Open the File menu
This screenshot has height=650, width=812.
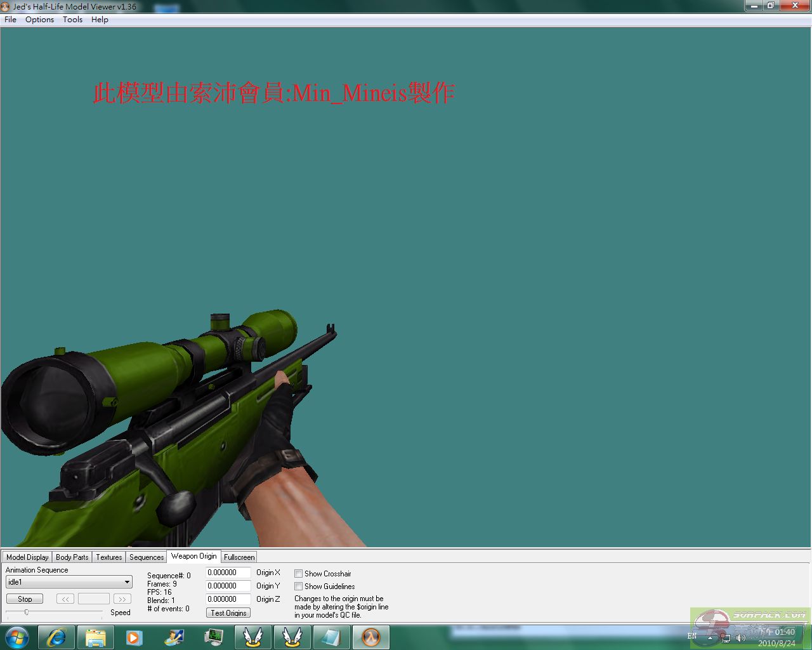pos(10,20)
